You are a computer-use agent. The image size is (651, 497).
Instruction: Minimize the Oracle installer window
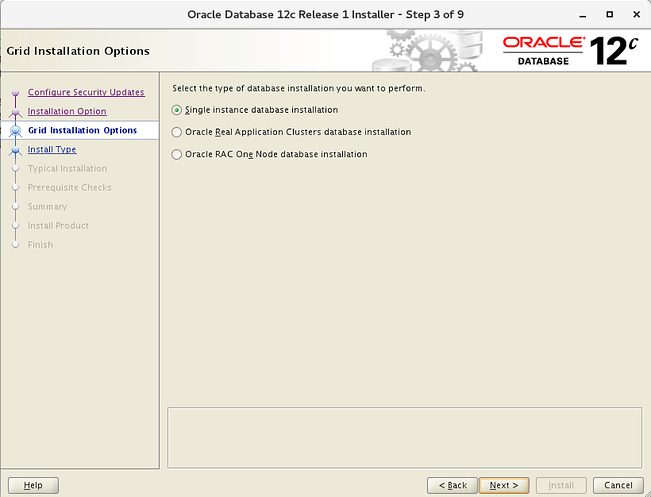(x=583, y=15)
